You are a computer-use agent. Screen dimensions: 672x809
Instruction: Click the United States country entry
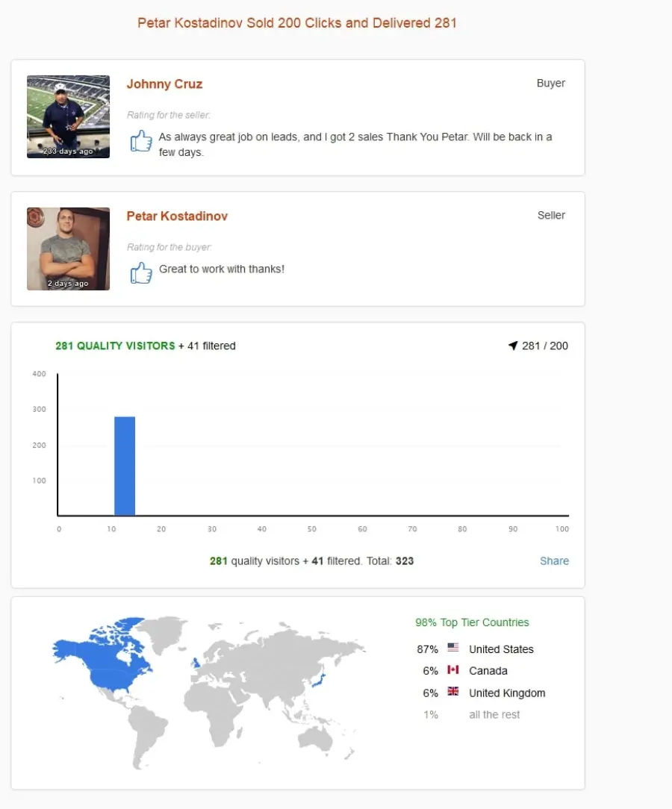(x=501, y=649)
